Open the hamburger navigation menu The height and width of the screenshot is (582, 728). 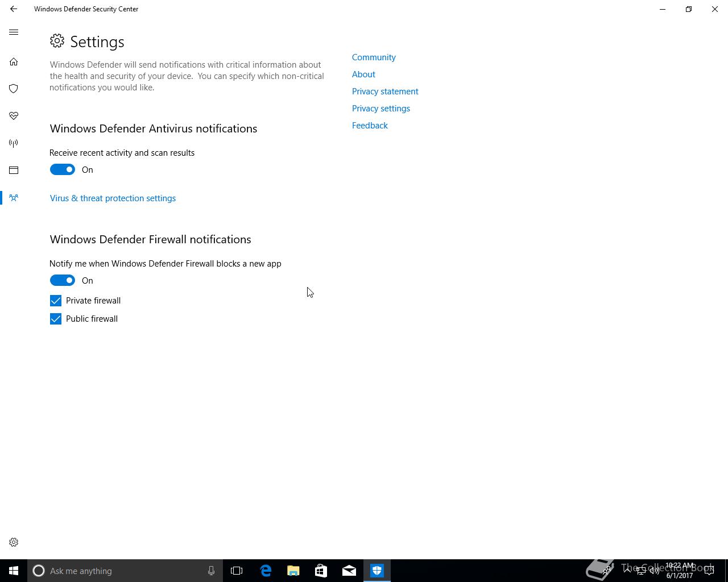[x=14, y=32]
